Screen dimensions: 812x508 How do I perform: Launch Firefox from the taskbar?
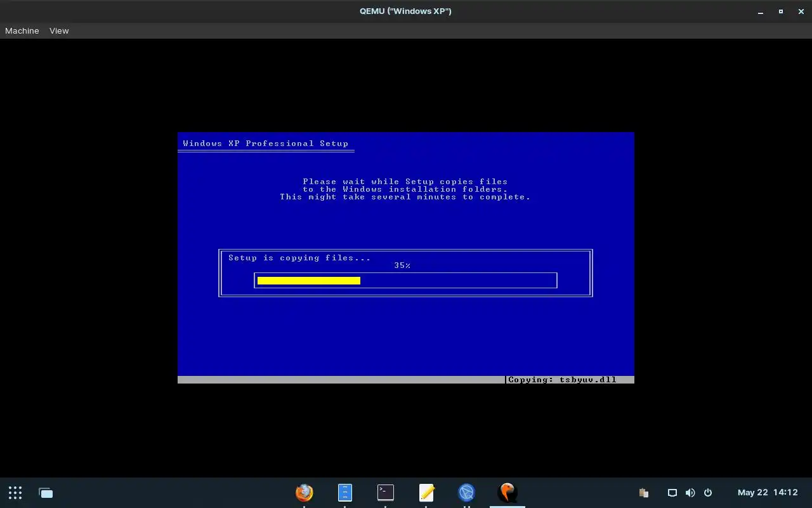point(304,492)
